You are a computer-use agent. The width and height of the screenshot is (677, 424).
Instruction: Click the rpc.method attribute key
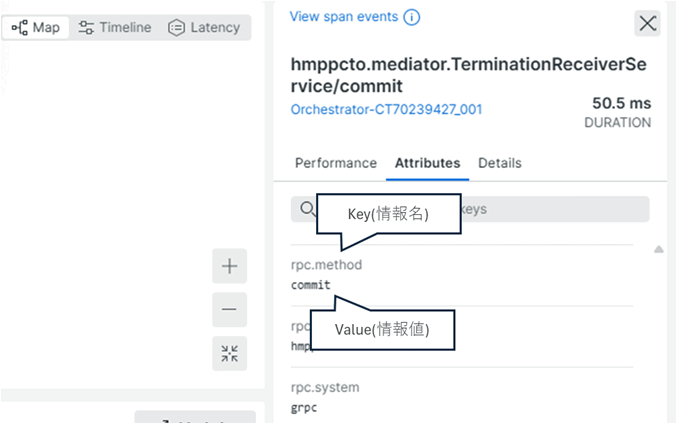click(326, 265)
